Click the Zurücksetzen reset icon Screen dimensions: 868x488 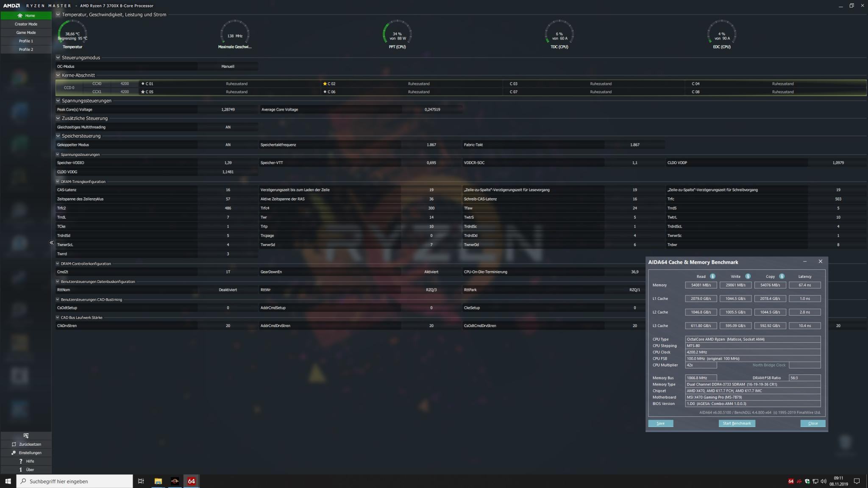pos(14,444)
